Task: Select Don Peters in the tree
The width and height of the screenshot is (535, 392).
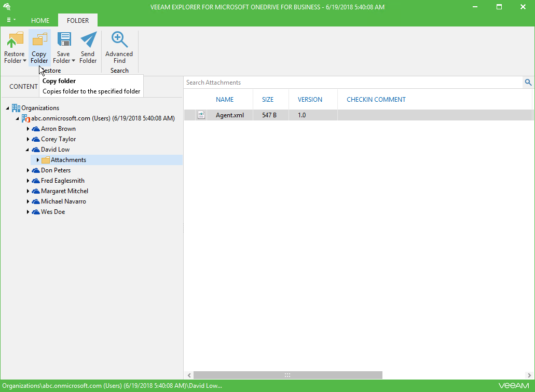Action: [56, 170]
